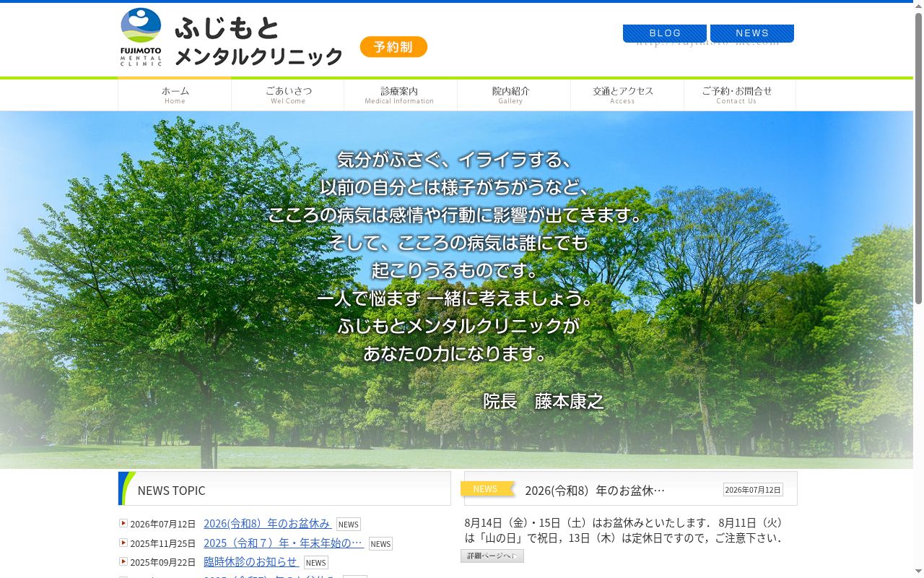This screenshot has height=578, width=924.
Task: Click the ふじもとメンタルクリニック title text
Action: click(258, 42)
